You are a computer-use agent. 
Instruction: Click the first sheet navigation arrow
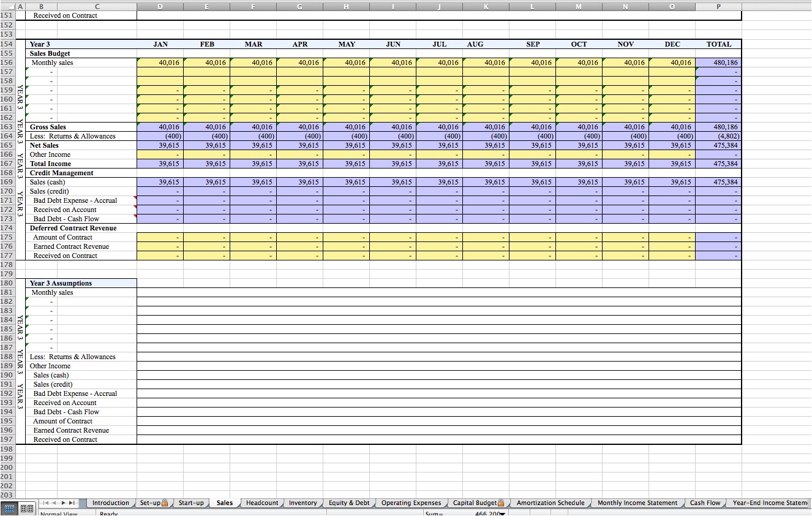[45, 503]
